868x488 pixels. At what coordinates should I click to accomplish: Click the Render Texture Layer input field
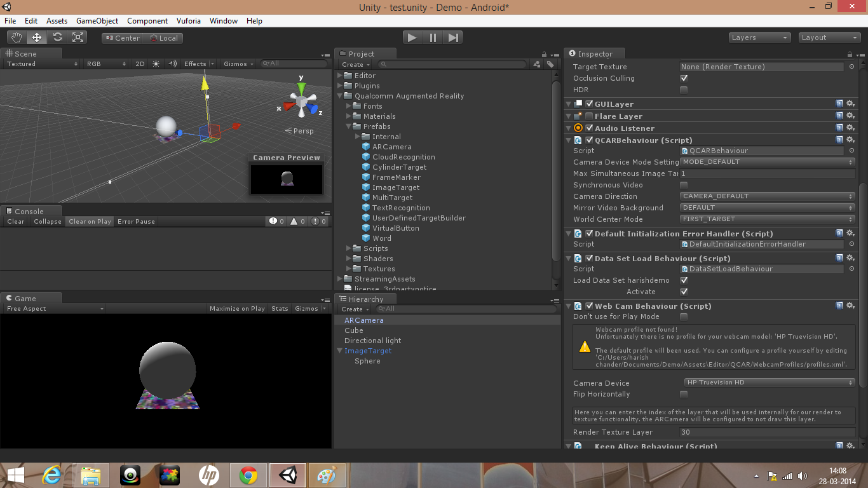pos(768,432)
